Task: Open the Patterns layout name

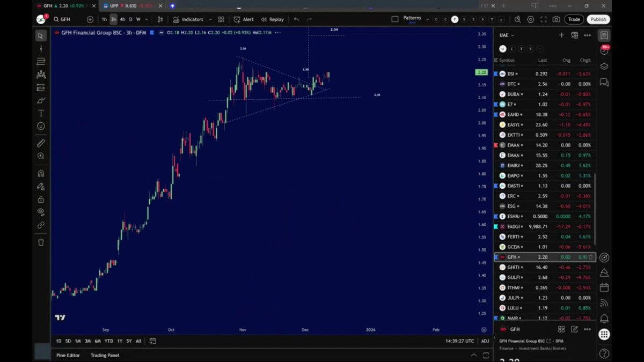Action: (x=412, y=19)
